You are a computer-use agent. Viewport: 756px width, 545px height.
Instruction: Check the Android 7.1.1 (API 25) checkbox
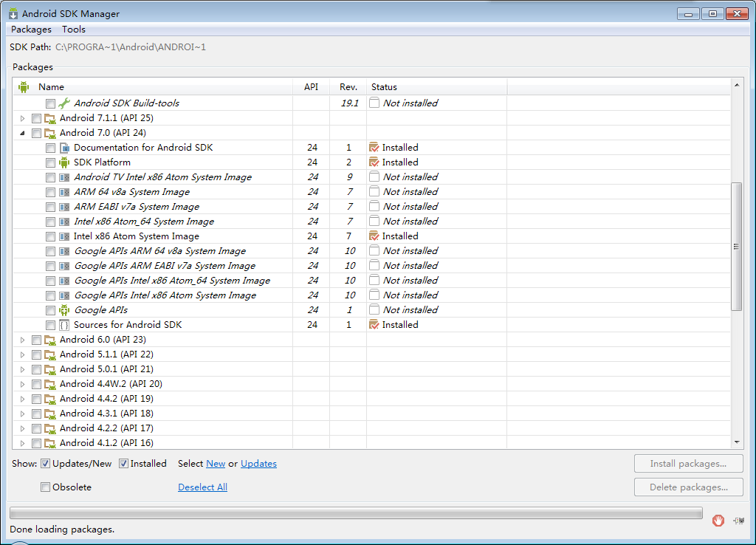point(36,118)
